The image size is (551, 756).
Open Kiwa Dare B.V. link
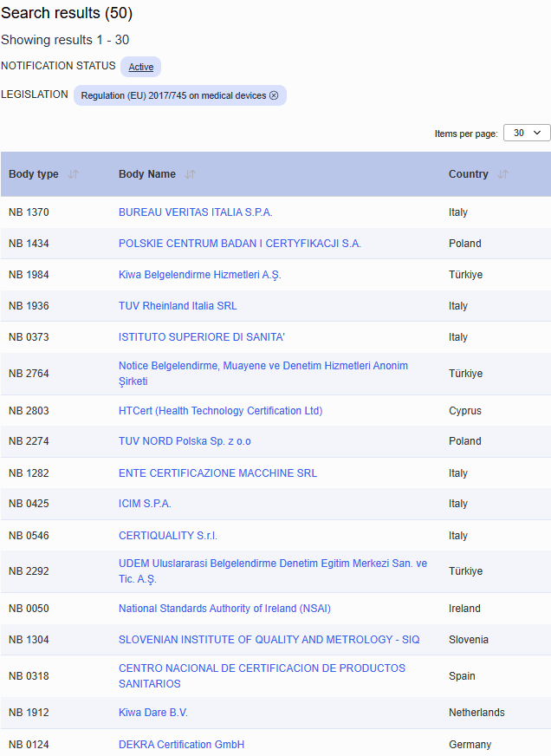coord(153,713)
